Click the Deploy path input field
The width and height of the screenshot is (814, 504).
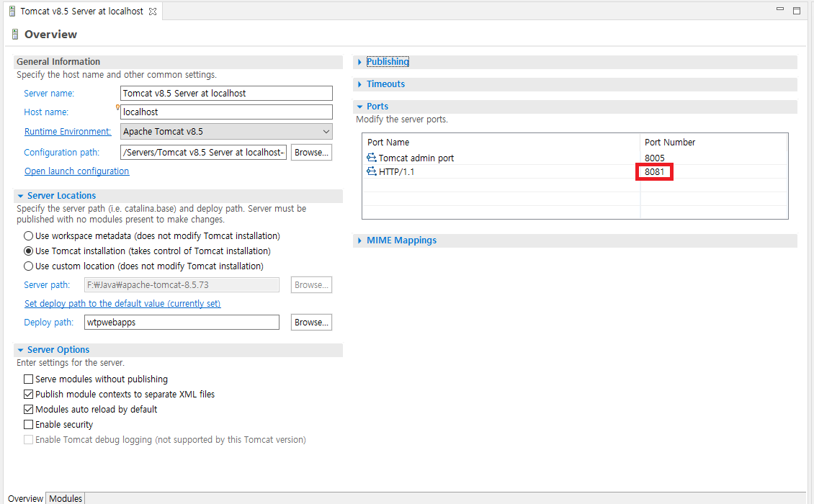click(182, 322)
